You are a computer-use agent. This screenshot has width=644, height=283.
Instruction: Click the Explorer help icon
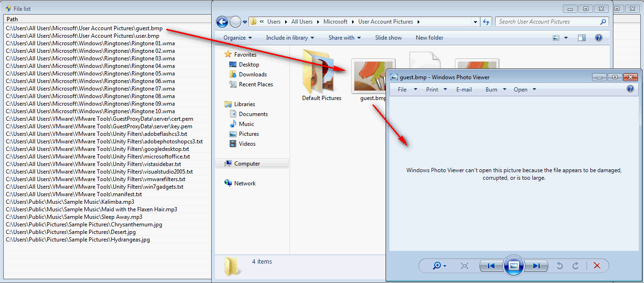pos(599,38)
